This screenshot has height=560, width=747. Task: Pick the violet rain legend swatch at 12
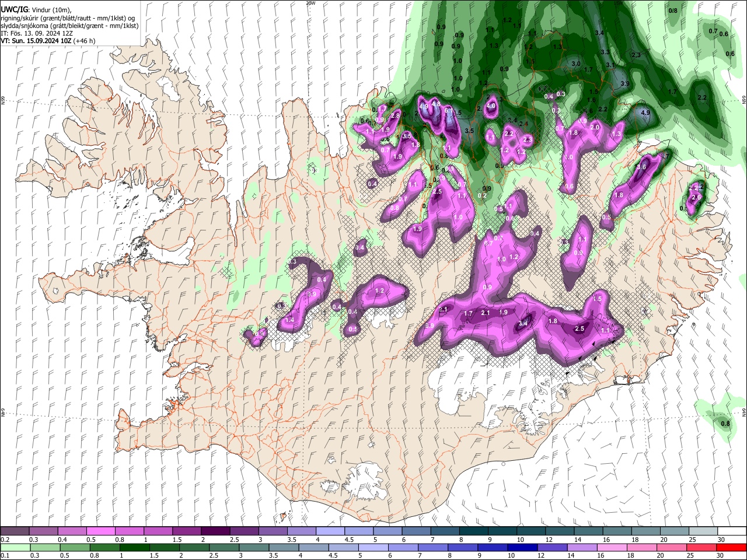click(x=552, y=547)
